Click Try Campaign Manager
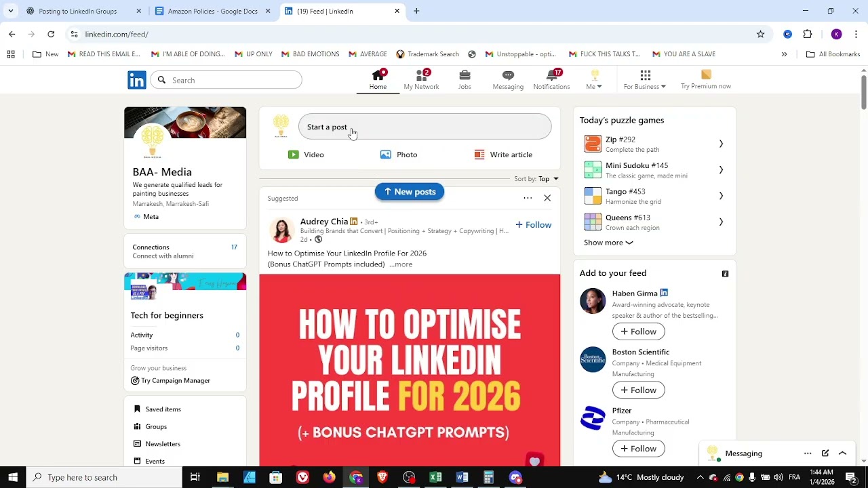868x488 pixels. point(170,381)
